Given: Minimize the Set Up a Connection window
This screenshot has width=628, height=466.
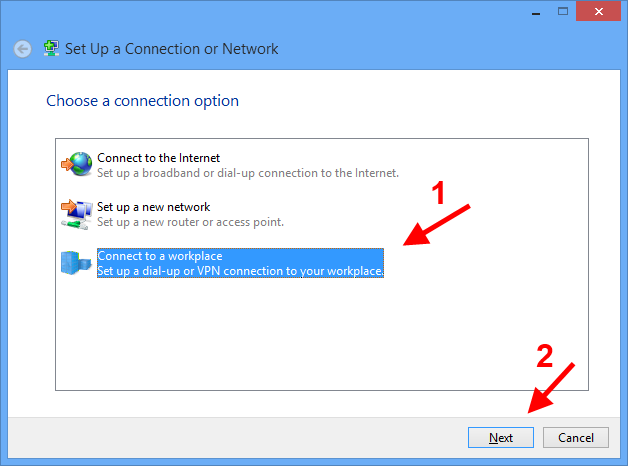Looking at the screenshot, I should (x=536, y=12).
